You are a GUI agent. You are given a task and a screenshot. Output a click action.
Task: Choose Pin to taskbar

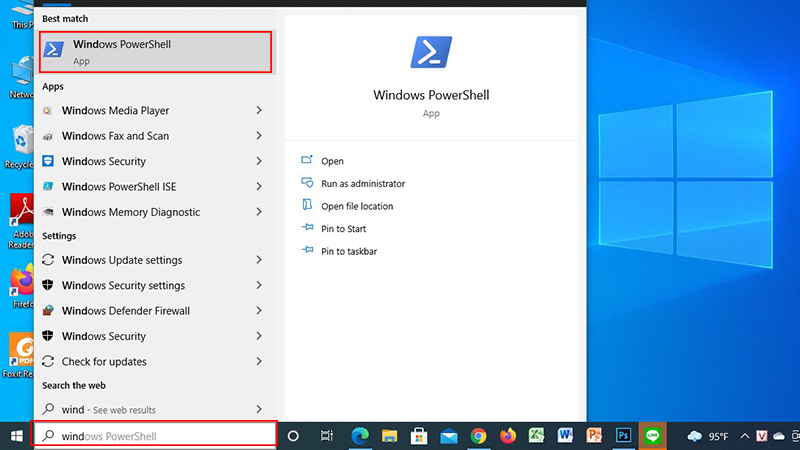pos(349,251)
